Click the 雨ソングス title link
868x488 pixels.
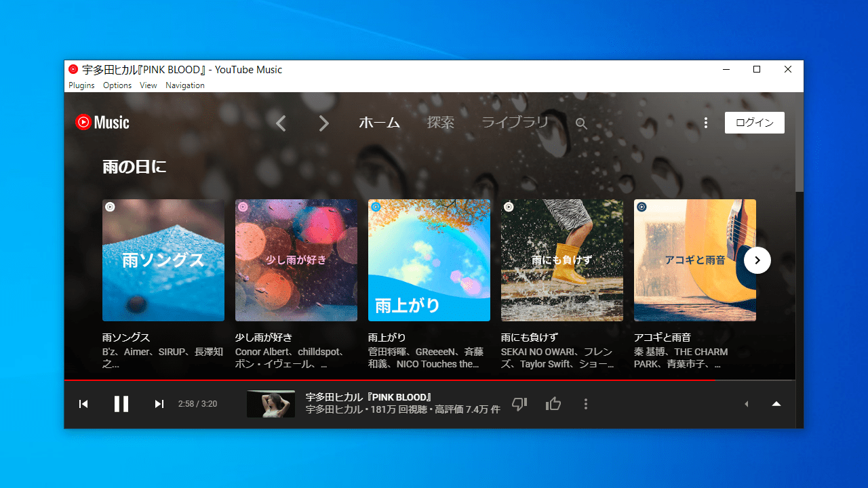point(126,338)
